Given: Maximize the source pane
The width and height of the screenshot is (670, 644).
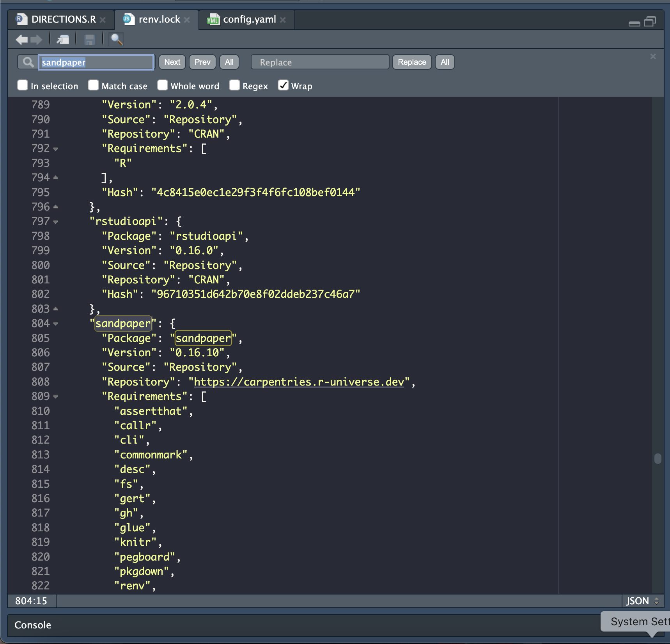Looking at the screenshot, I should (x=650, y=21).
